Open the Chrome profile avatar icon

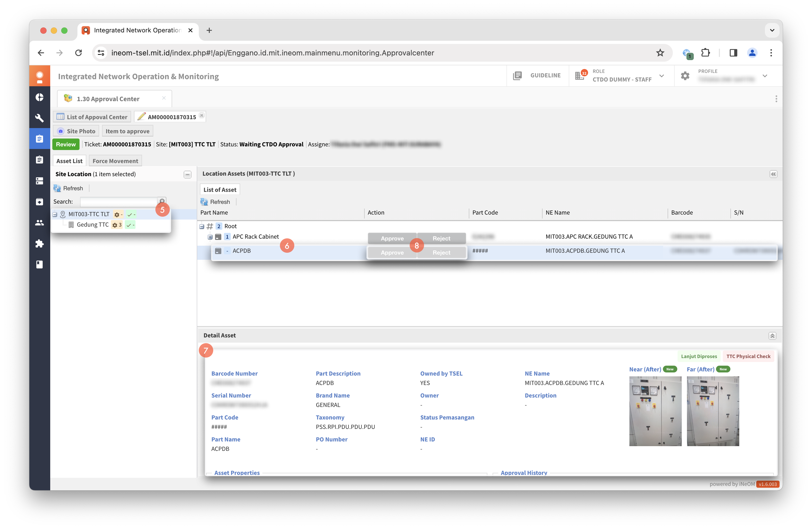coord(752,53)
